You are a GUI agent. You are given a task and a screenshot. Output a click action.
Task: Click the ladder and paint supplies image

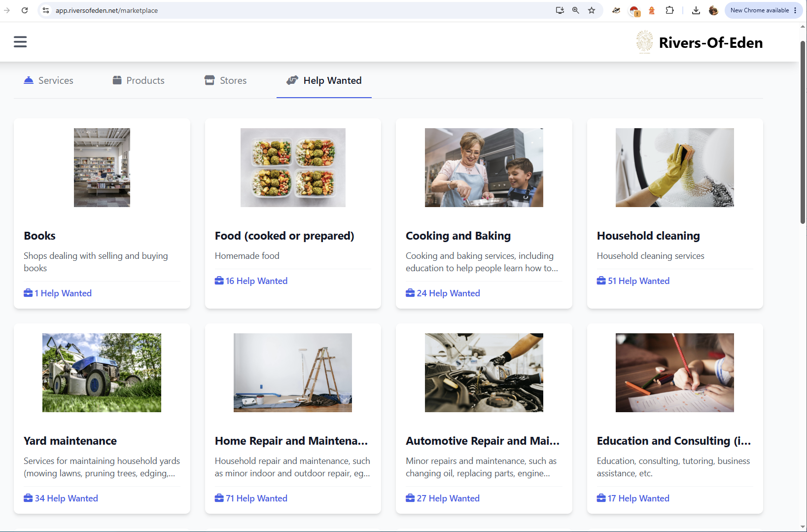[293, 373]
